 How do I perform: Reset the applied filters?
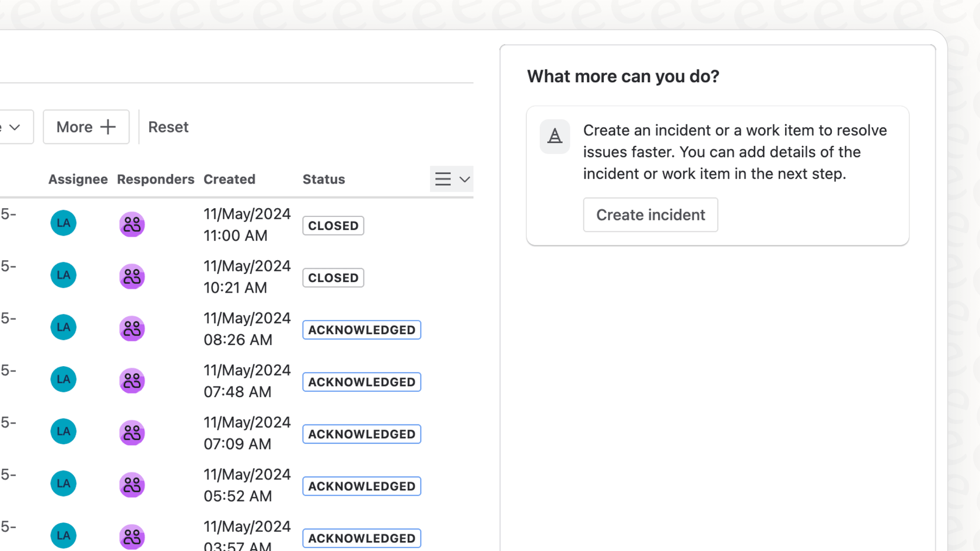coord(168,127)
